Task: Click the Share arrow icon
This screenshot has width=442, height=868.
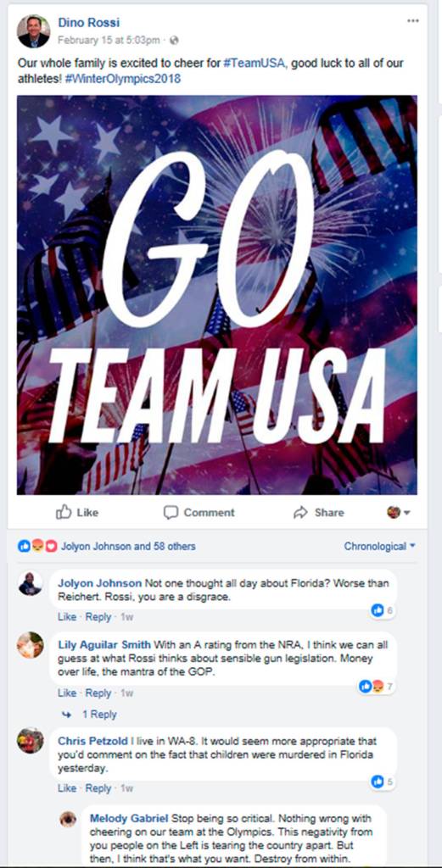Action: [x=300, y=513]
